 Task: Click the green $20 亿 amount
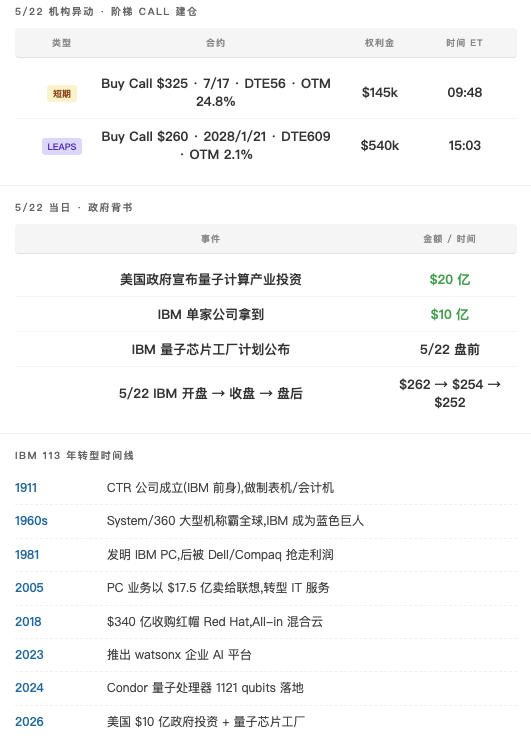click(450, 279)
